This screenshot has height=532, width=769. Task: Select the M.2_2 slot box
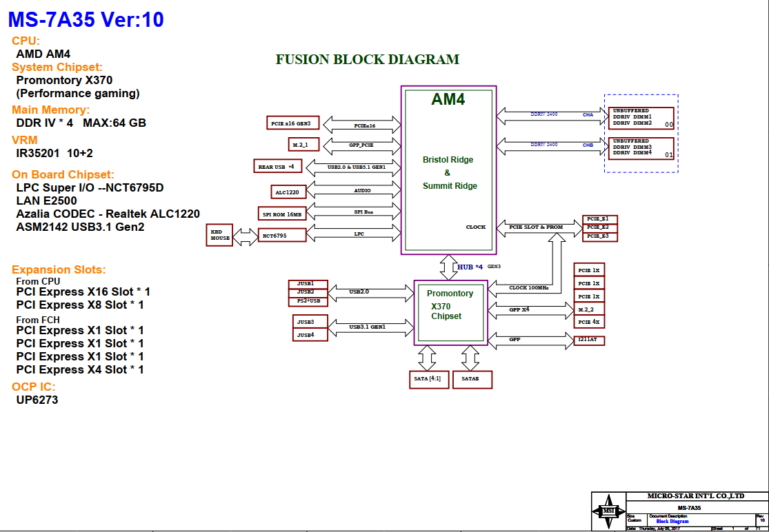589,309
